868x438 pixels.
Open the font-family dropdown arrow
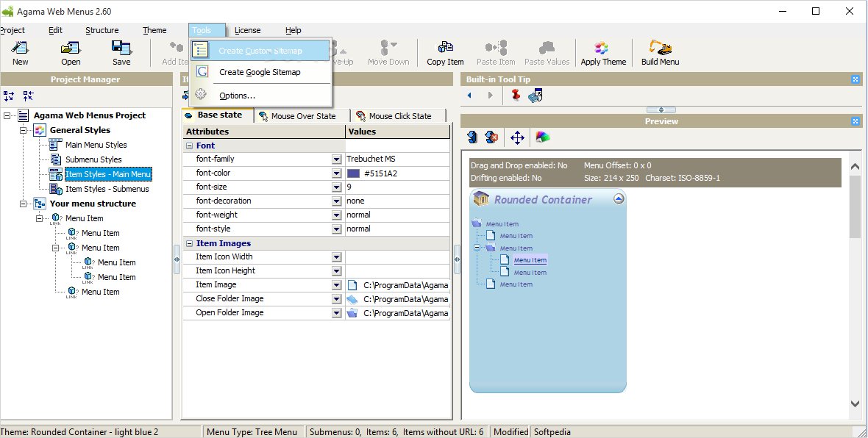tap(336, 159)
